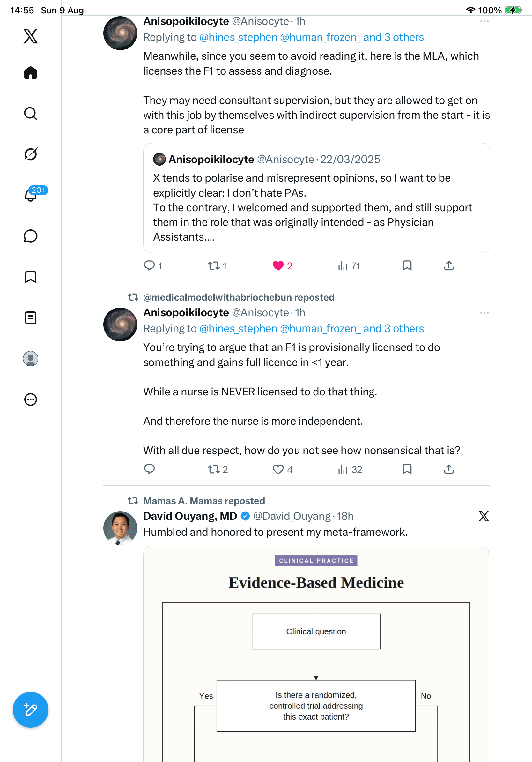Open Bookmarks icon in sidebar

pos(31,277)
